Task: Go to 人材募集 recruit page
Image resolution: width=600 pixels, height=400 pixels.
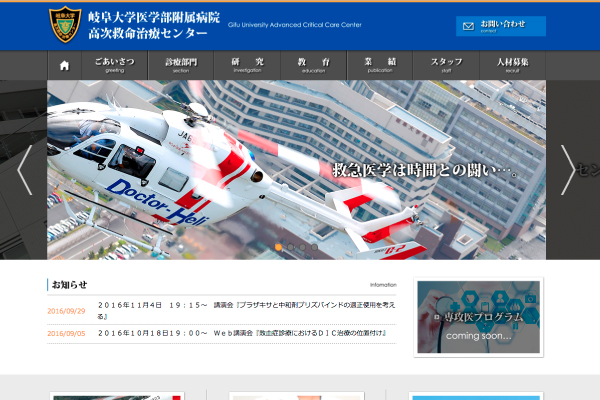Action: click(512, 66)
